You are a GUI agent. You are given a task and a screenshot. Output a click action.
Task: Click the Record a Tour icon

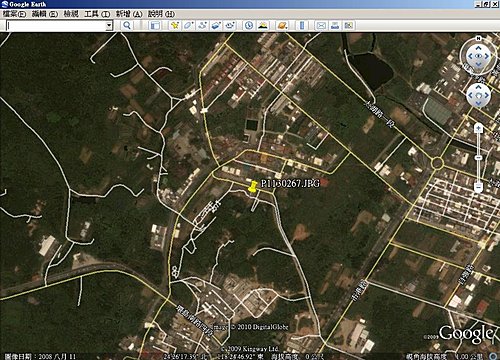[230, 25]
